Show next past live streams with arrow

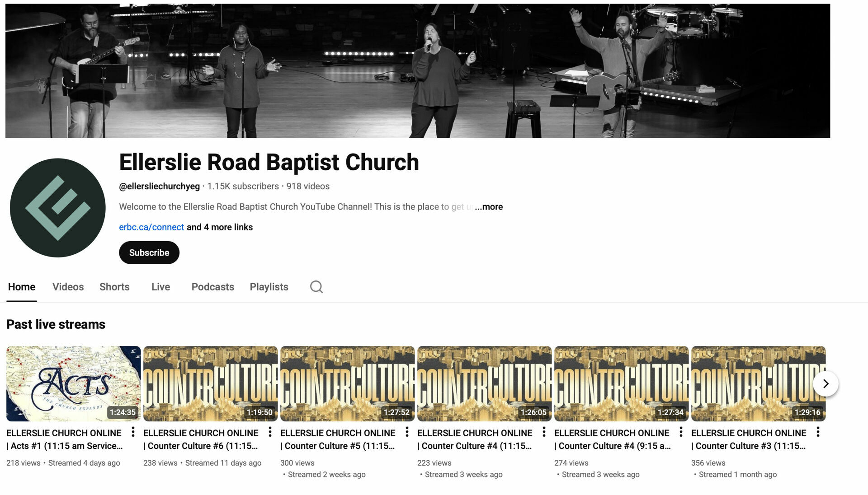click(826, 384)
